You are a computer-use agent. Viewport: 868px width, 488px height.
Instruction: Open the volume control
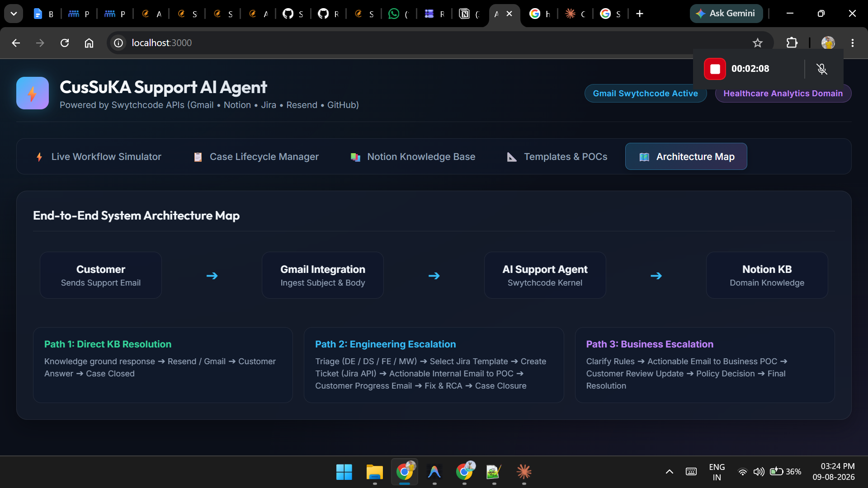tap(759, 472)
